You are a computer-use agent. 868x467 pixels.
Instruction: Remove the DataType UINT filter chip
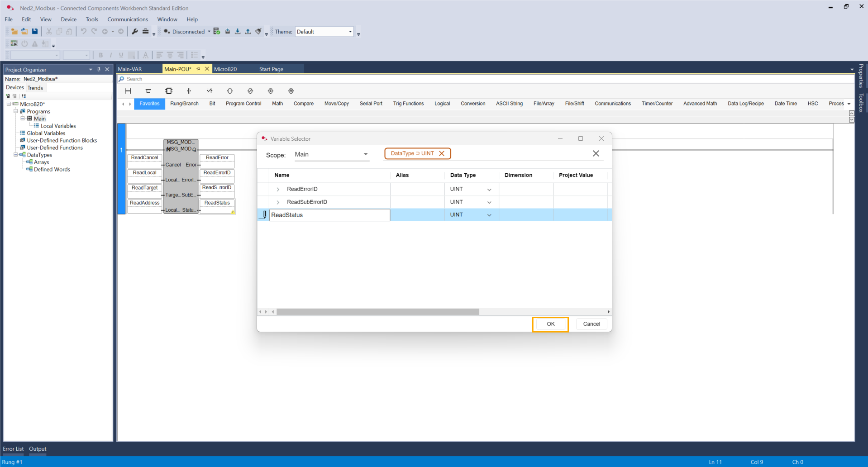point(442,153)
